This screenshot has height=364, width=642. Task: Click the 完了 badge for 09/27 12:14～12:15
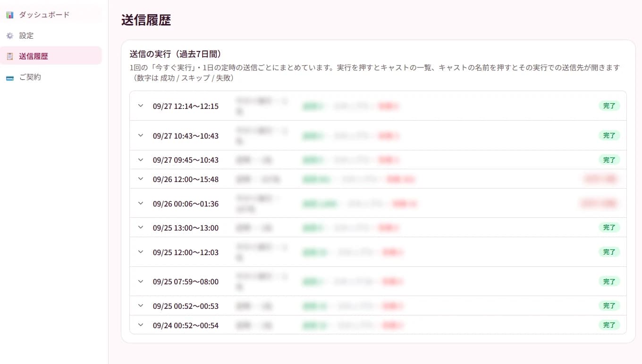609,106
